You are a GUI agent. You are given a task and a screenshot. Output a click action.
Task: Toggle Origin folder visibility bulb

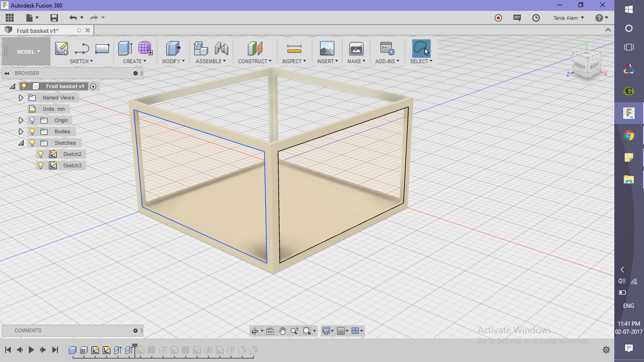32,120
